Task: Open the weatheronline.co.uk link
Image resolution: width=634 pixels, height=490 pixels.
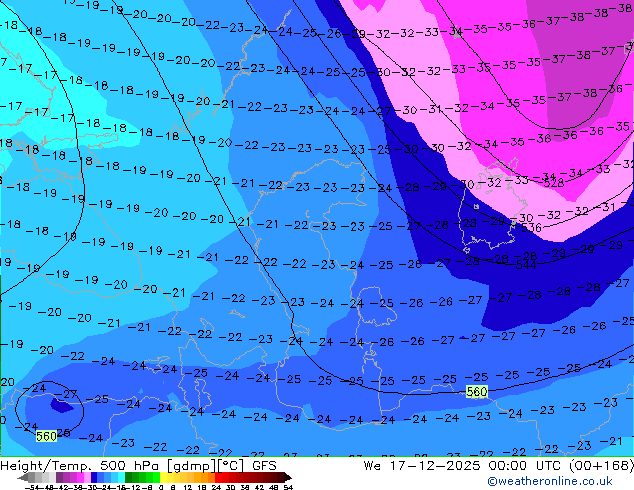Action: 550,481
